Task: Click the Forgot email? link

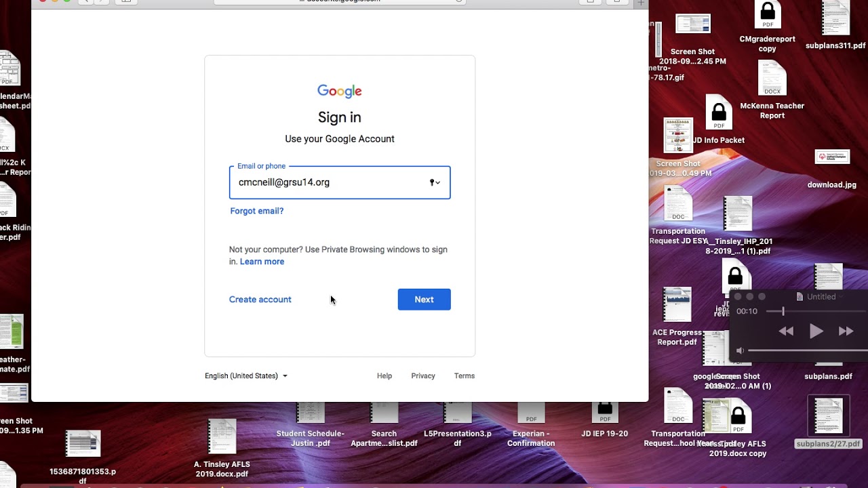Action: point(257,211)
